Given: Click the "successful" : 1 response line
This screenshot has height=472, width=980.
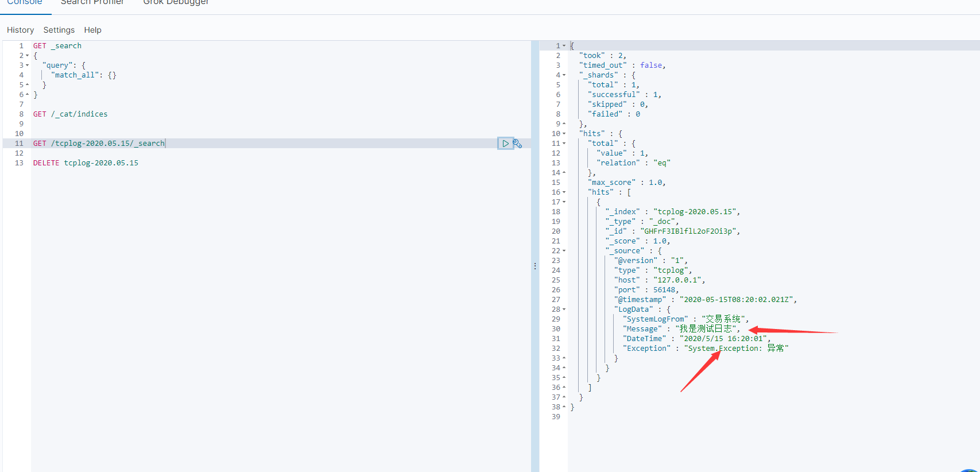Looking at the screenshot, I should [625, 95].
